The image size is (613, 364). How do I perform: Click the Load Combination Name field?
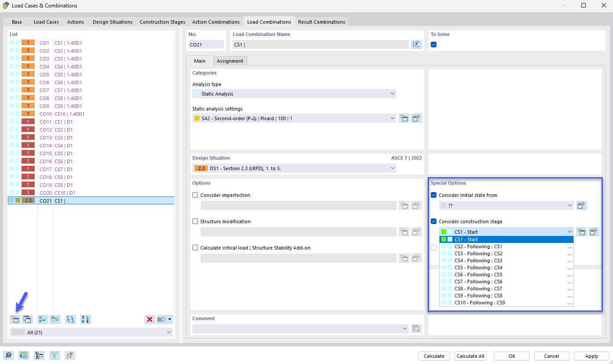coord(321,44)
